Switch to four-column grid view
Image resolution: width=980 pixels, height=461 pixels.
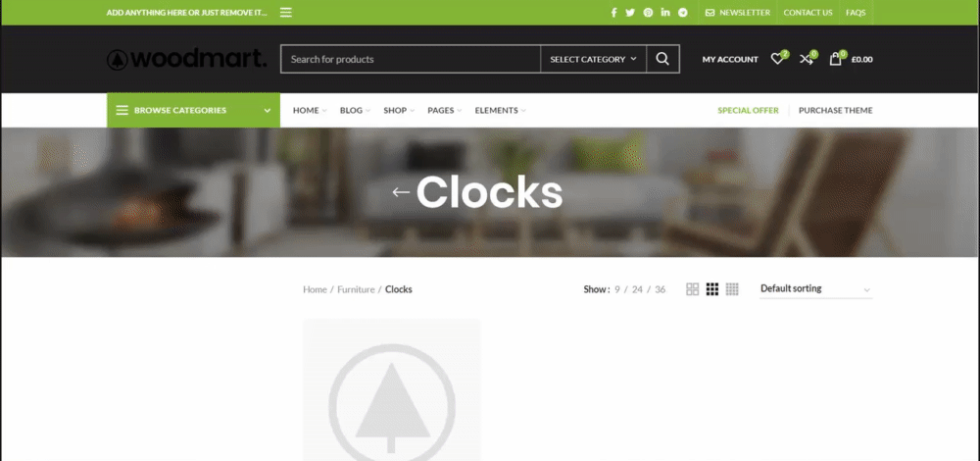tap(732, 289)
